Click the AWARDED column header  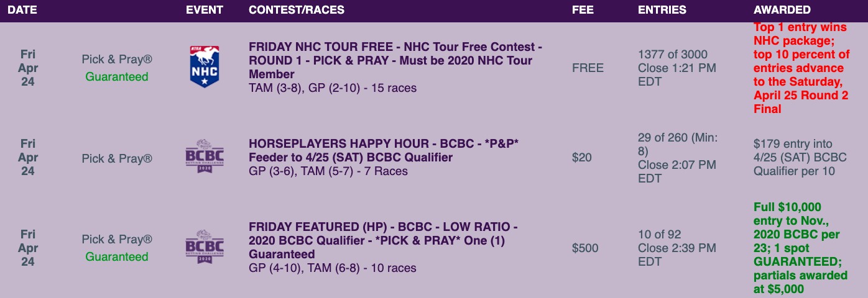click(x=782, y=10)
